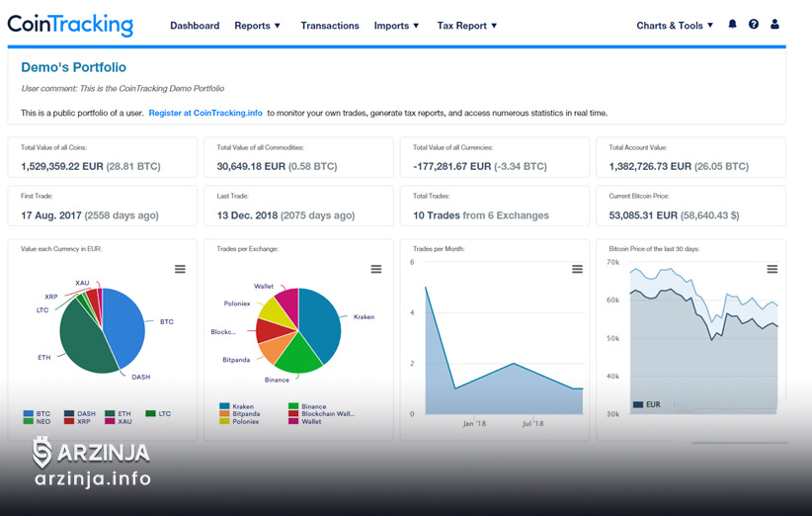
Task: Toggle LTC legend entry in currency chart
Action: click(158, 413)
